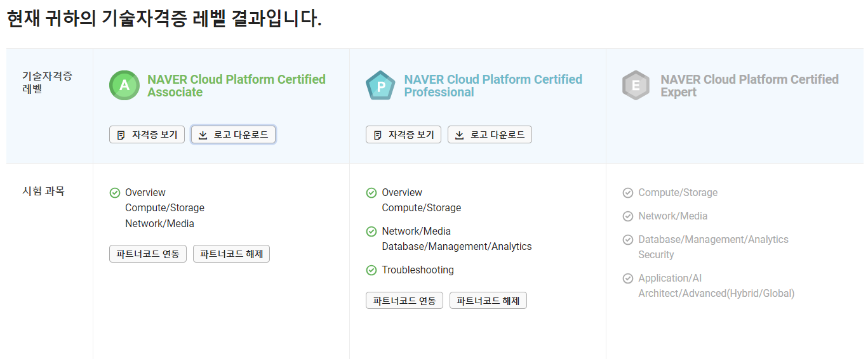The width and height of the screenshot is (868, 359).
Task: Click Compute/Storage under the Professional column
Action: point(421,208)
